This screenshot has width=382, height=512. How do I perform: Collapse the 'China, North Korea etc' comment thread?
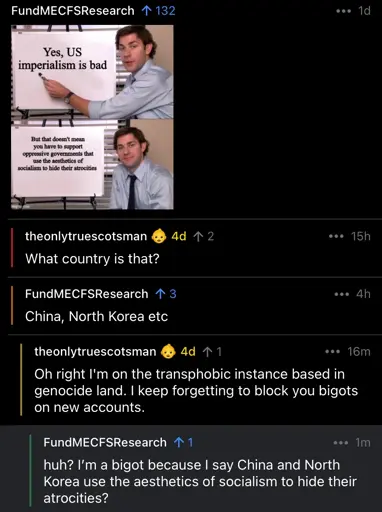pyautogui.click(x=12, y=305)
